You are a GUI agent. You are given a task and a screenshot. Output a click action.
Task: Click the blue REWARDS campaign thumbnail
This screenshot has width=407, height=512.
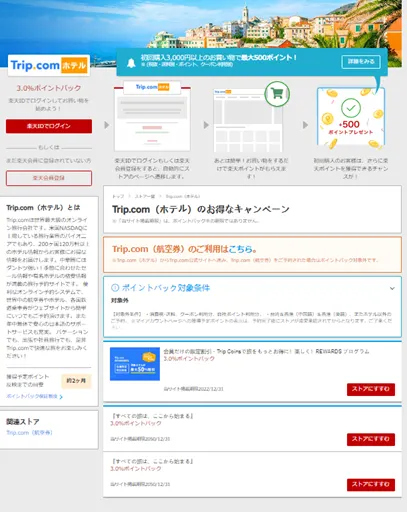coord(135,364)
